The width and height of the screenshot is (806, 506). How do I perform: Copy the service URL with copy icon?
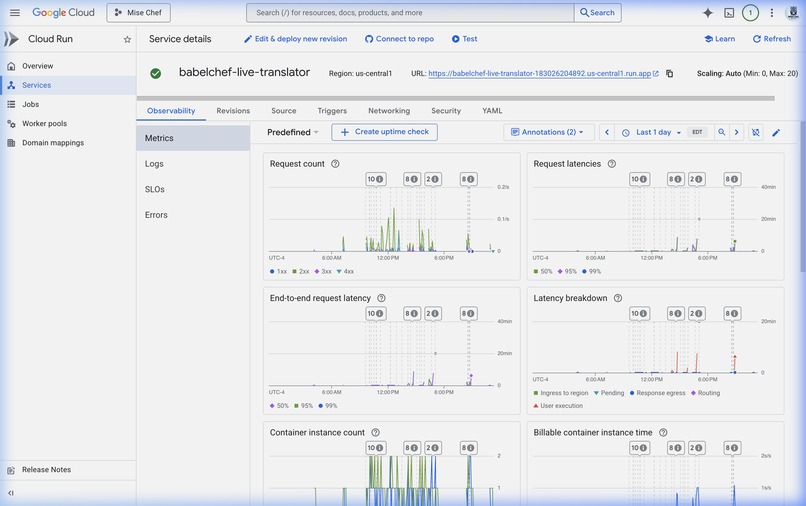669,74
